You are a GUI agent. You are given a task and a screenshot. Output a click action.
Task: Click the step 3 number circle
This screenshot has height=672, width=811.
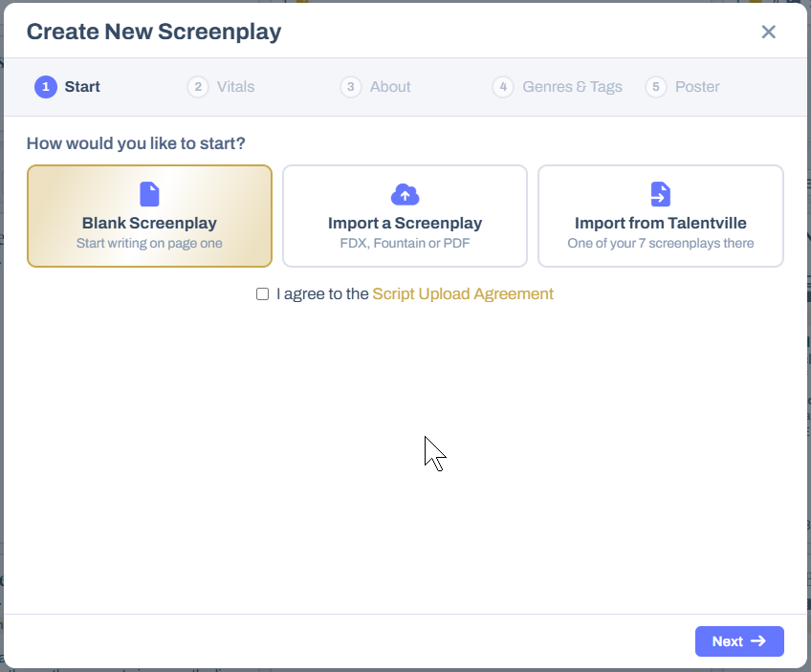(351, 87)
